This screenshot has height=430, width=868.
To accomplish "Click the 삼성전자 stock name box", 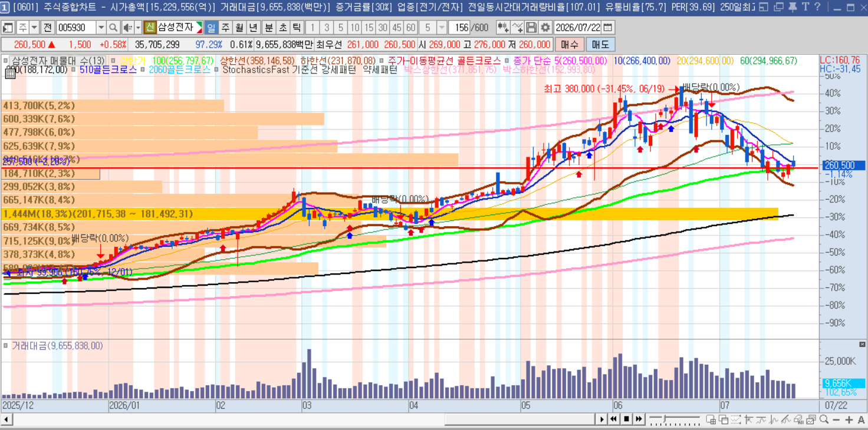I will point(179,28).
